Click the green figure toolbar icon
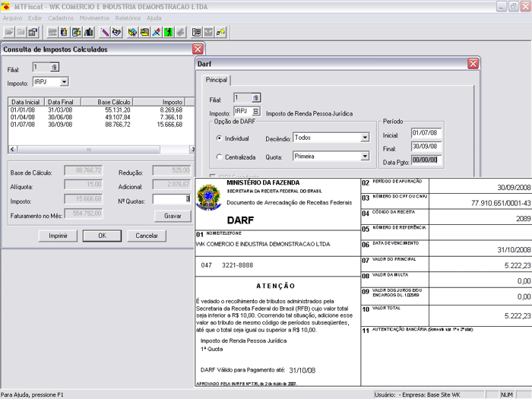This screenshot has width=532, height=399. (168, 33)
